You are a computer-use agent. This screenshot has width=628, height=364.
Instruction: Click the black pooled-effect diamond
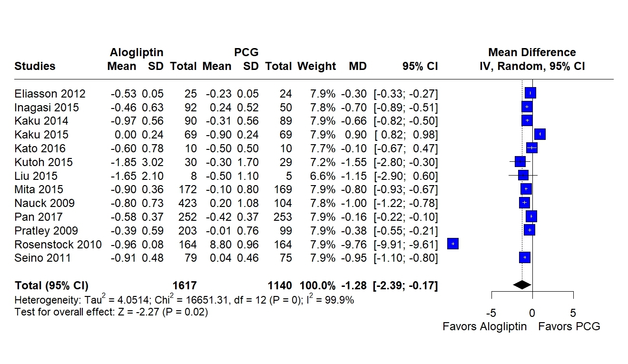click(522, 285)
